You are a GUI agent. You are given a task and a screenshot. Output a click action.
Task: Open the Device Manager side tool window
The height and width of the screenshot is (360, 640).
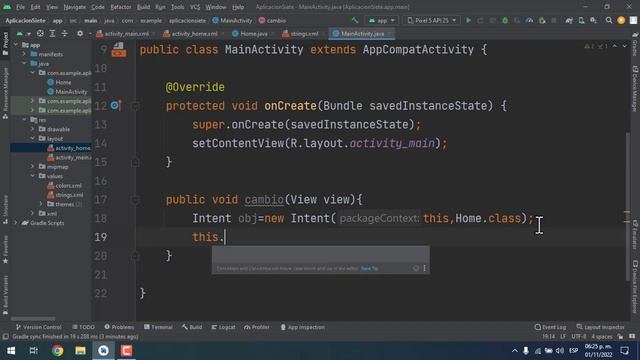[x=635, y=89]
